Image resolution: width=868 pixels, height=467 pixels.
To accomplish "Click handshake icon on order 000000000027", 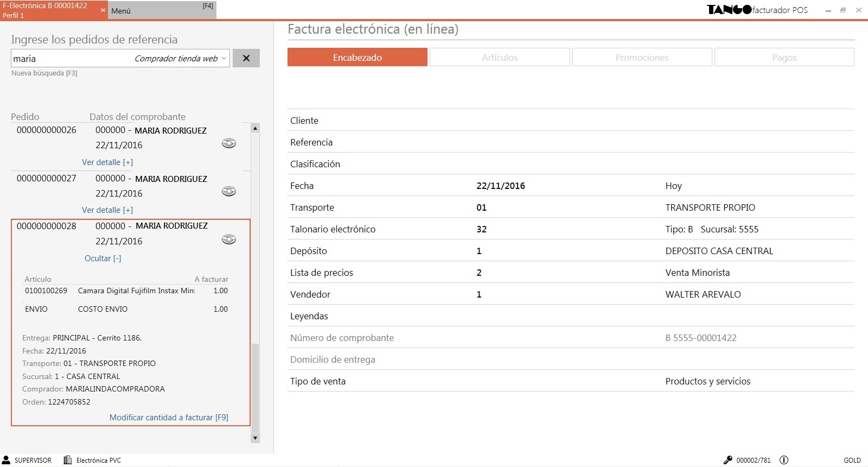I will pyautogui.click(x=229, y=191).
